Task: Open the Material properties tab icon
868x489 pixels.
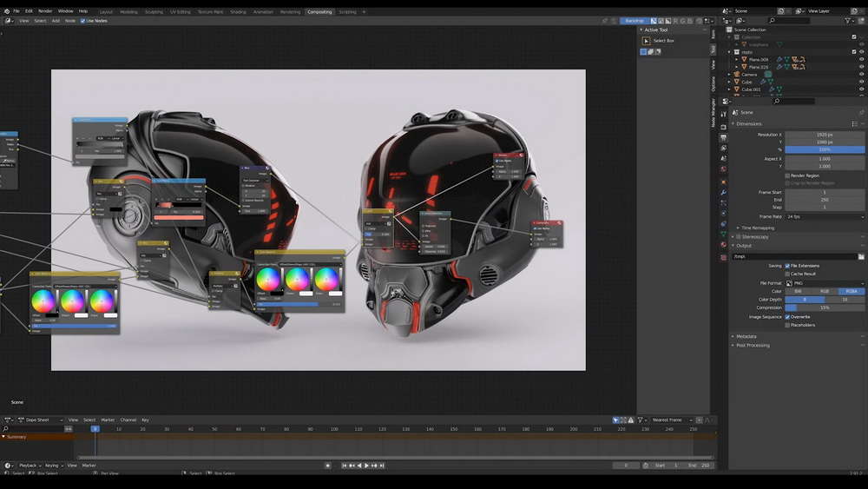Action: click(x=724, y=245)
